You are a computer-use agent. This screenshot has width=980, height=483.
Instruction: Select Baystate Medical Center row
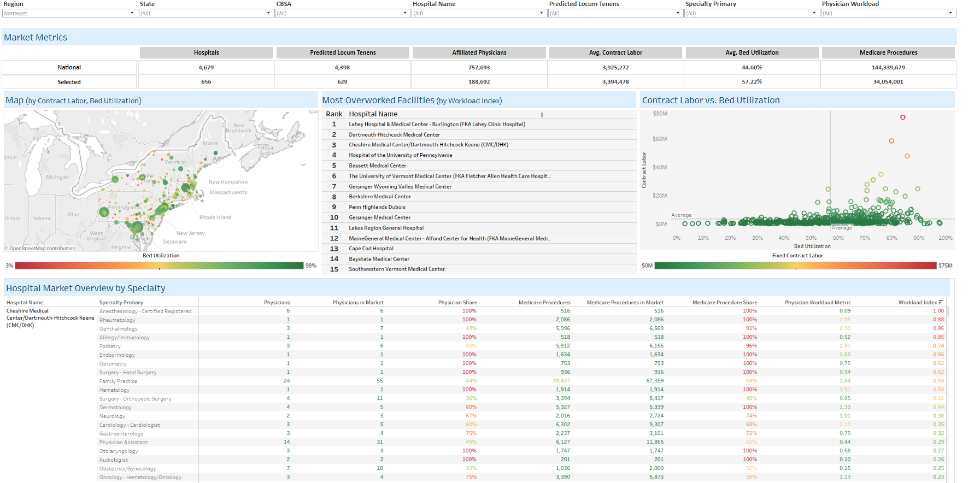(x=479, y=259)
